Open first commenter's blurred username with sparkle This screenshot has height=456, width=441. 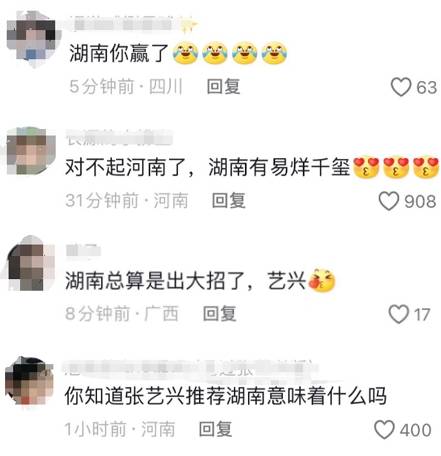point(133,24)
